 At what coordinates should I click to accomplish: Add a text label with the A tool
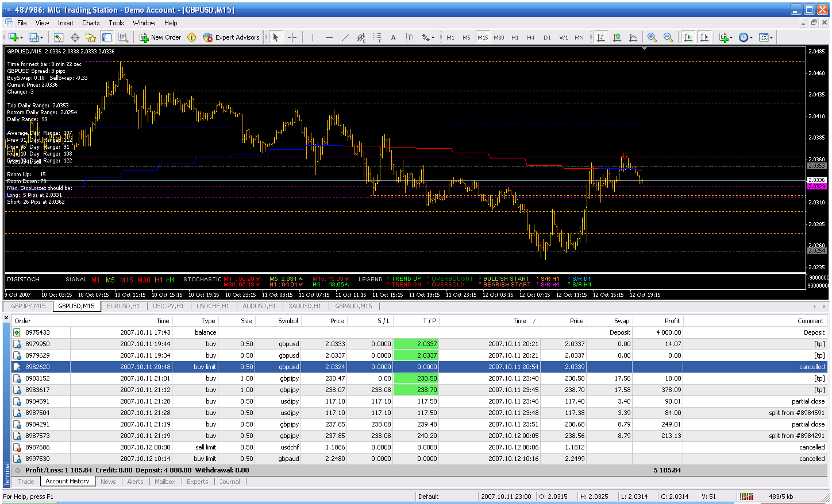[393, 37]
